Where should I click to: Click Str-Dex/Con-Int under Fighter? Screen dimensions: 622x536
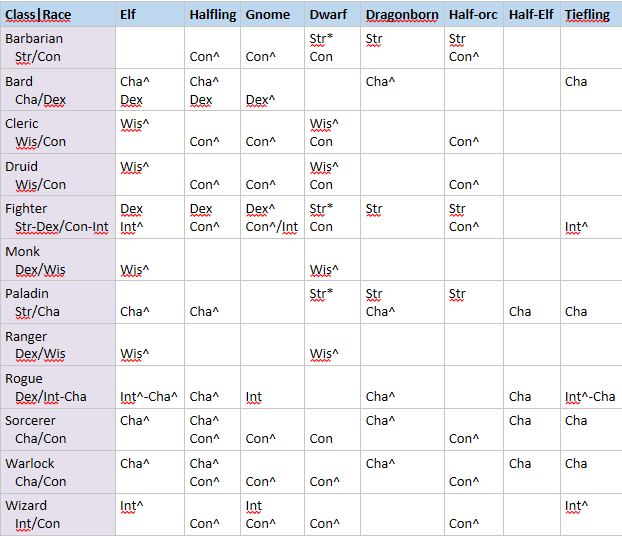(x=61, y=227)
